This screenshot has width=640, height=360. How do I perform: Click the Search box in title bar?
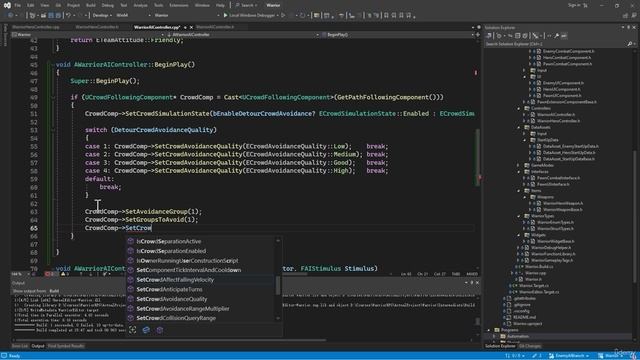point(247,5)
